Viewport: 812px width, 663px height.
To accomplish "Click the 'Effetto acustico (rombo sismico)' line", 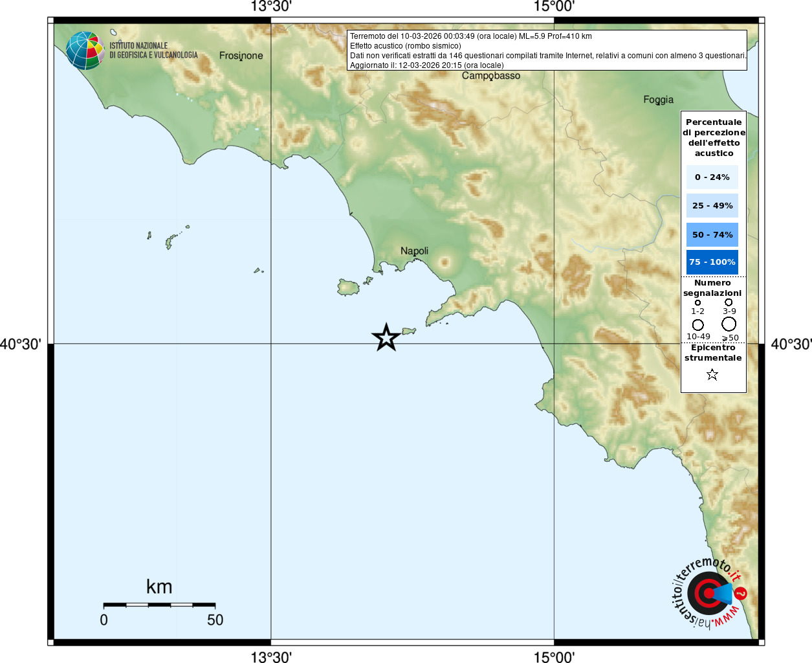I will tap(406, 46).
